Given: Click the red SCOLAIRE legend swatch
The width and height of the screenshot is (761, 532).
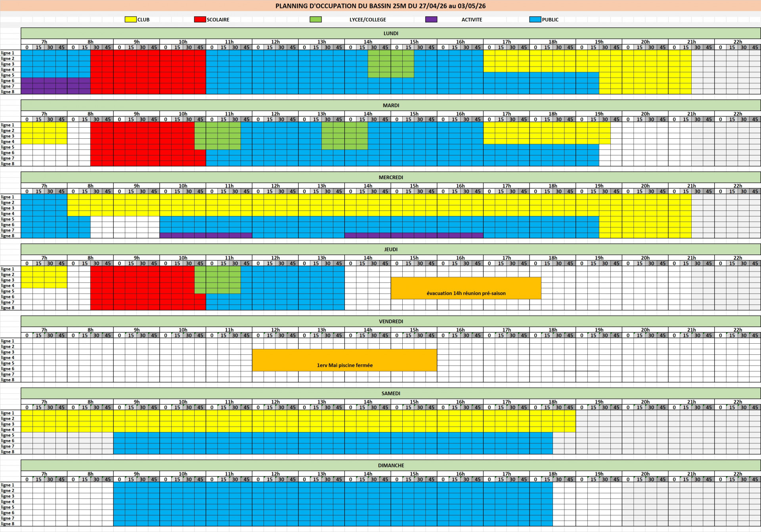Looking at the screenshot, I should click(200, 19).
